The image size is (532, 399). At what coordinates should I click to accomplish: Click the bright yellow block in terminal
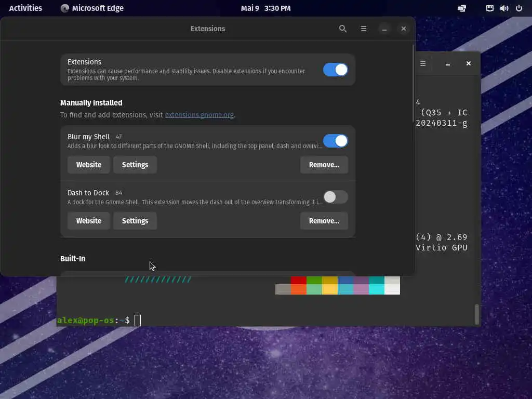point(330,289)
